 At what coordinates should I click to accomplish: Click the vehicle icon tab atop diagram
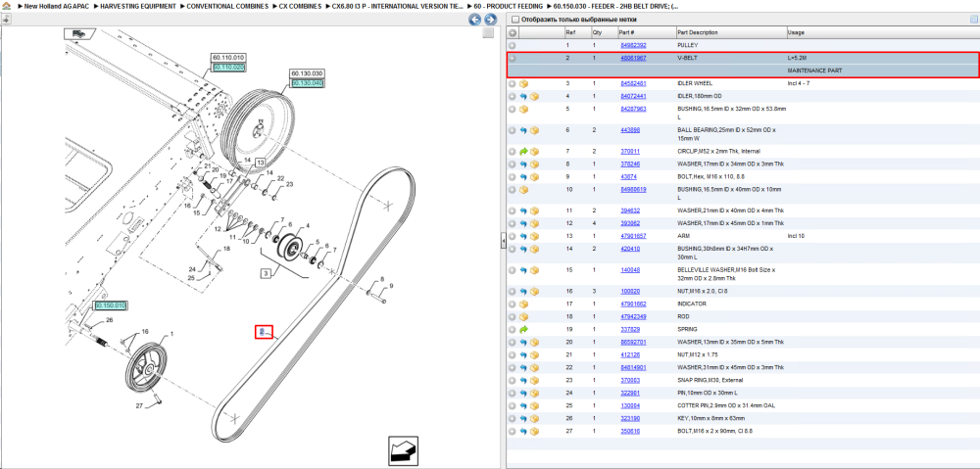click(80, 33)
